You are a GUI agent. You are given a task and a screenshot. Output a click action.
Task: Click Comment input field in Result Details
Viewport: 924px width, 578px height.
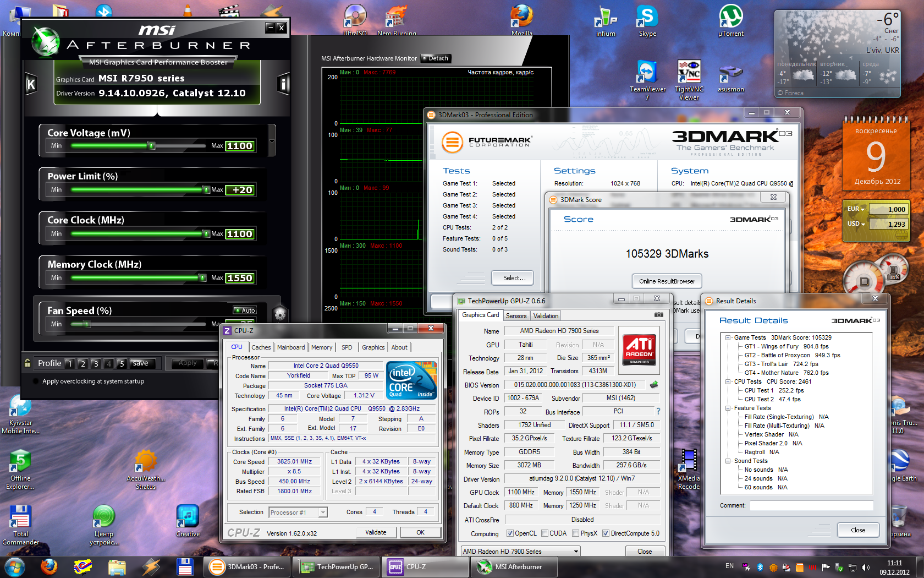812,505
